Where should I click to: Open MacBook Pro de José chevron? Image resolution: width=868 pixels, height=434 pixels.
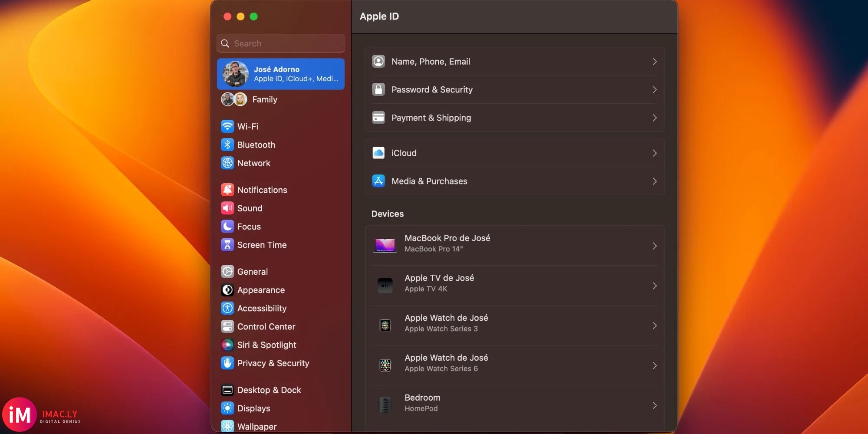point(654,246)
